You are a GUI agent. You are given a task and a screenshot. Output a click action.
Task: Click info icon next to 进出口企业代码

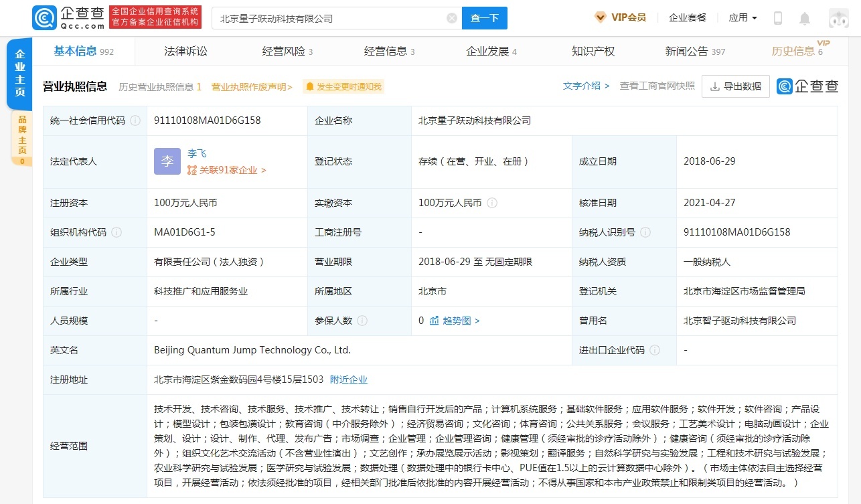click(x=655, y=350)
